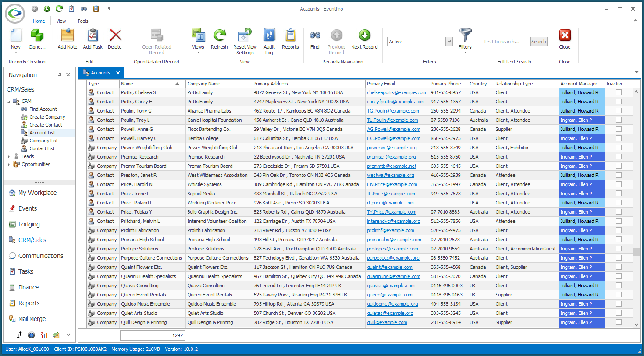
Task: Click the Find binoculars icon in the ribbon
Action: pos(315,35)
